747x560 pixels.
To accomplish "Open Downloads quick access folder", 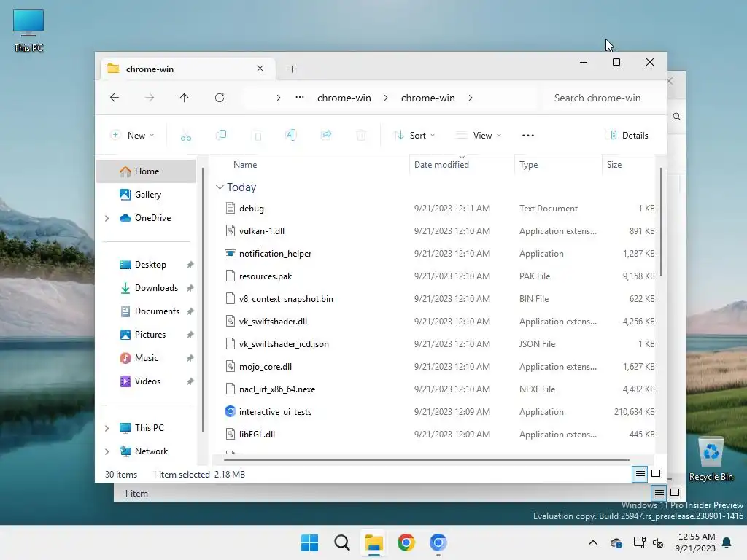I will [x=149, y=288].
